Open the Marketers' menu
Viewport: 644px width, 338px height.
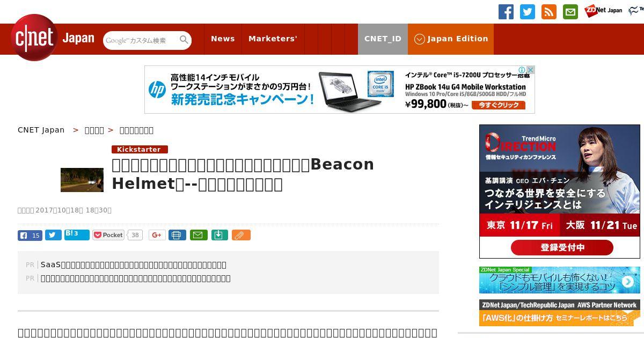pos(273,39)
